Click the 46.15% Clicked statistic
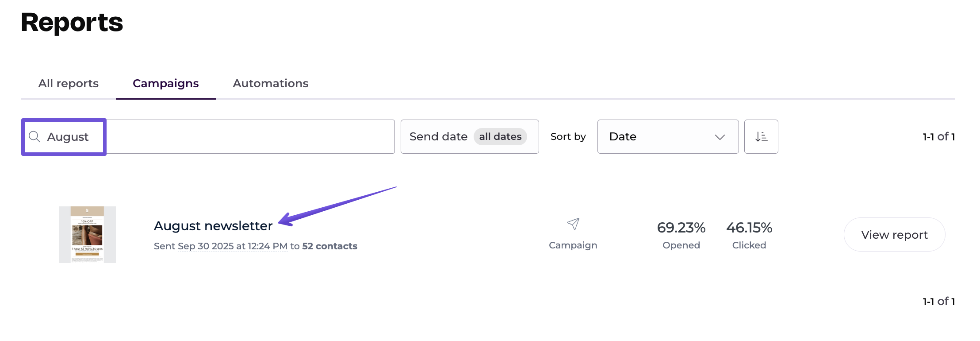The image size is (980, 341). (x=749, y=228)
